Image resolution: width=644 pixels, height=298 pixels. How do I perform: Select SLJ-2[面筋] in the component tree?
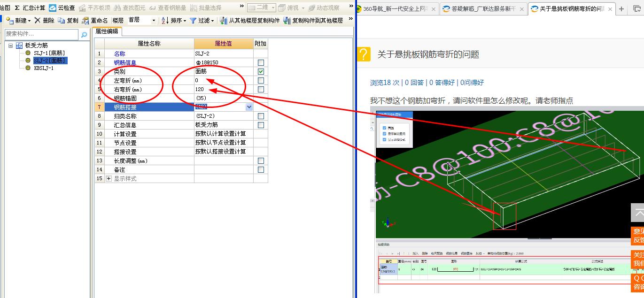pyautogui.click(x=49, y=61)
